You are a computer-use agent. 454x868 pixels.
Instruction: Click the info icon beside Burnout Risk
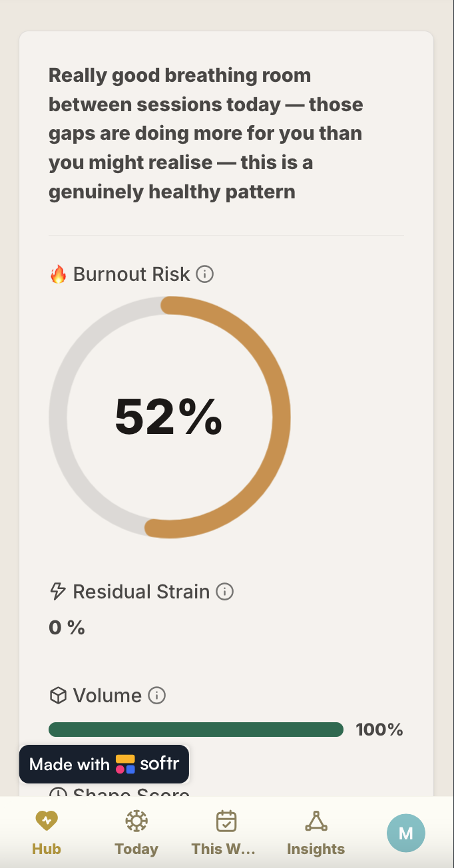[x=205, y=274]
